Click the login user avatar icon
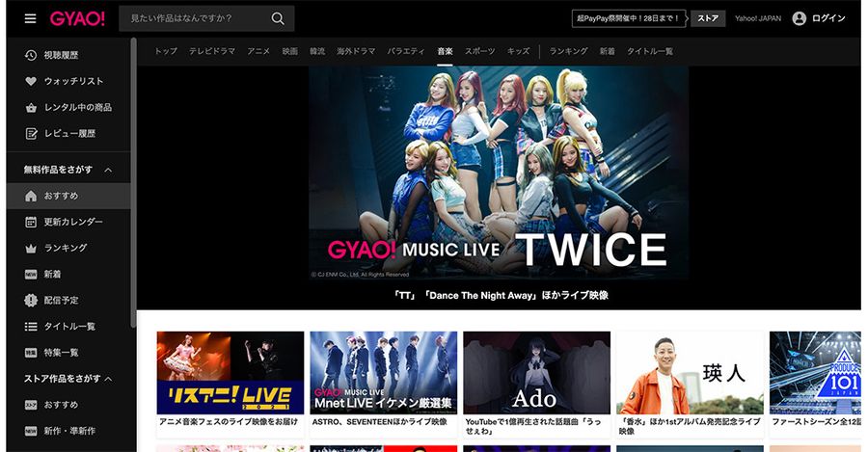This screenshot has width=868, height=452. pyautogui.click(x=799, y=18)
